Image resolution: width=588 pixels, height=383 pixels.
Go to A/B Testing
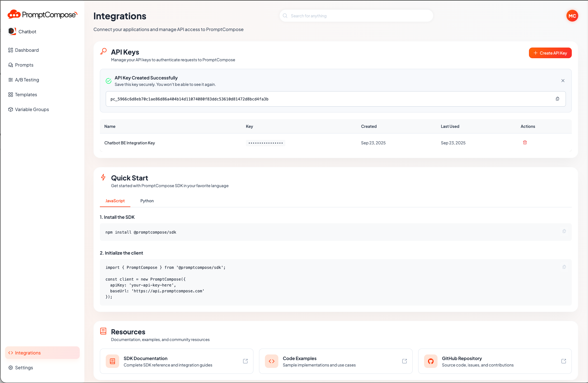pos(27,79)
